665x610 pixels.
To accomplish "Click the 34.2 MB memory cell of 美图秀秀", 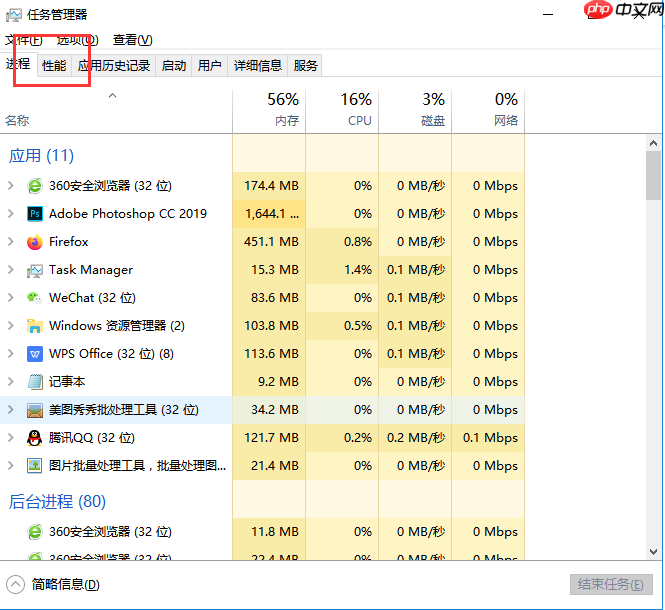I will point(269,410).
